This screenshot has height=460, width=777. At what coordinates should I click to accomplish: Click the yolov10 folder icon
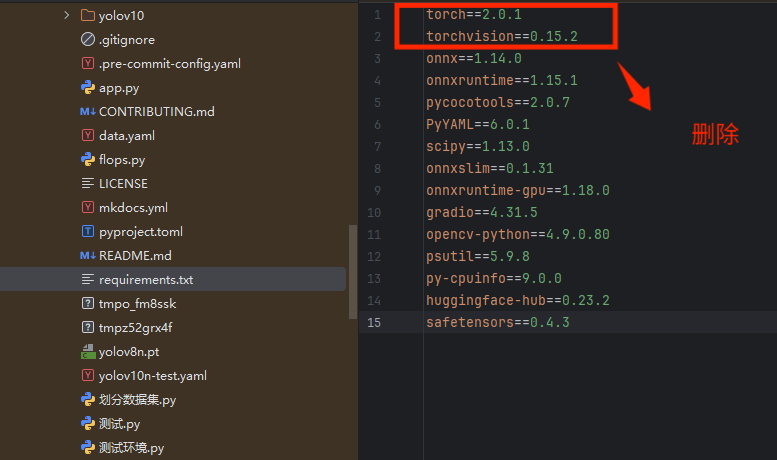point(88,15)
